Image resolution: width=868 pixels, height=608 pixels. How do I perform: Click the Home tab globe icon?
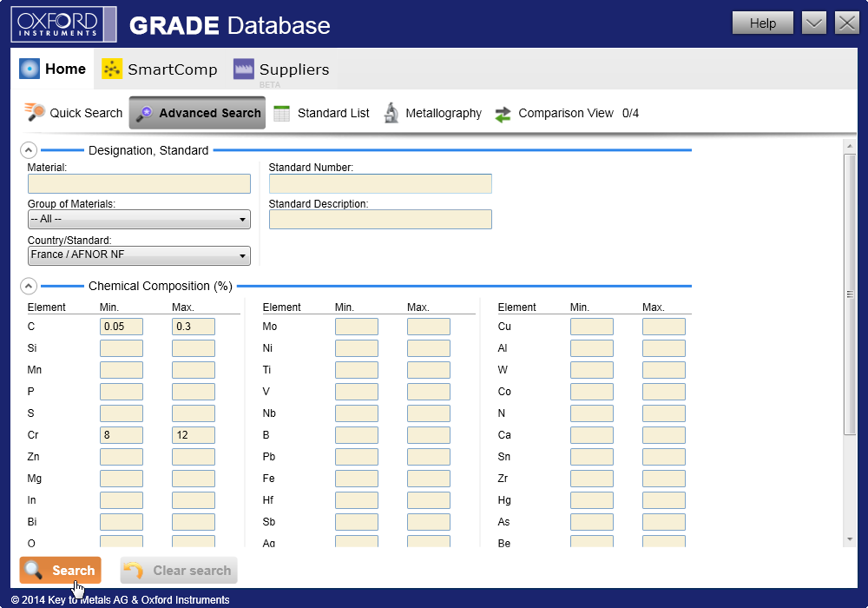click(30, 69)
